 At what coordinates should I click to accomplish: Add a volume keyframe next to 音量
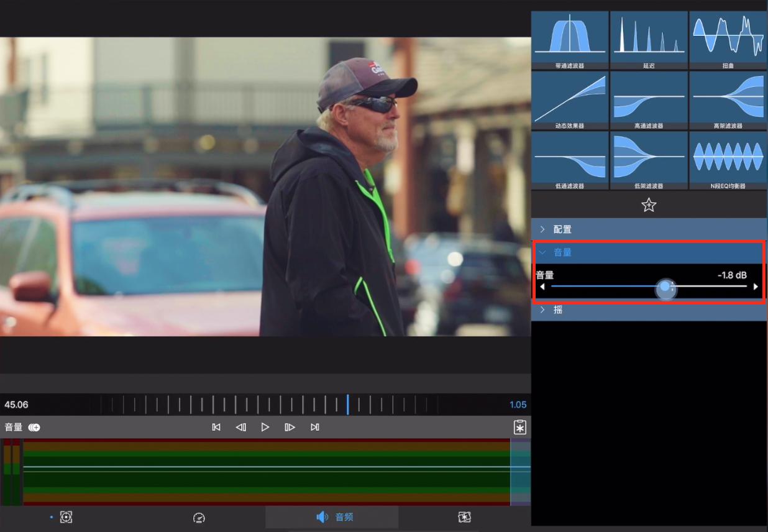[x=34, y=427]
